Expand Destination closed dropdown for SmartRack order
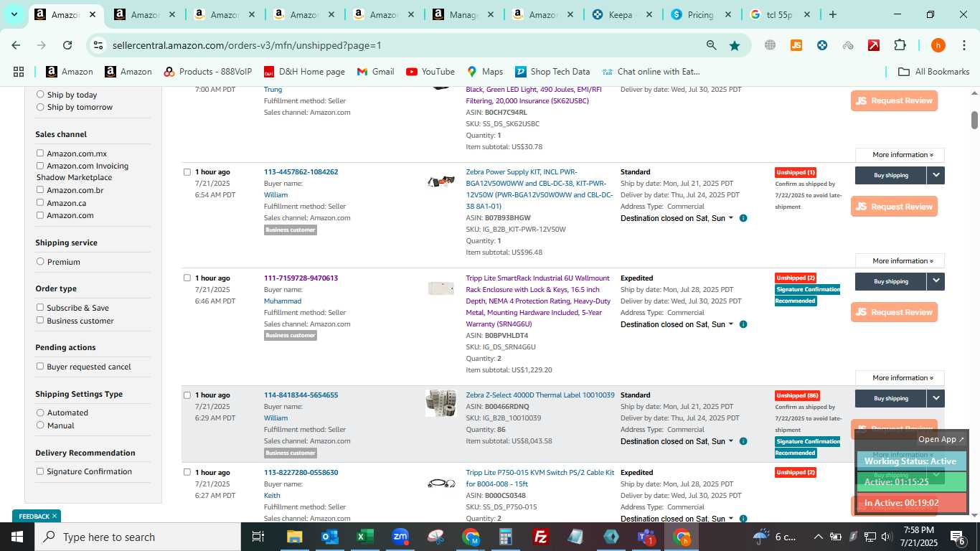 pyautogui.click(x=677, y=324)
